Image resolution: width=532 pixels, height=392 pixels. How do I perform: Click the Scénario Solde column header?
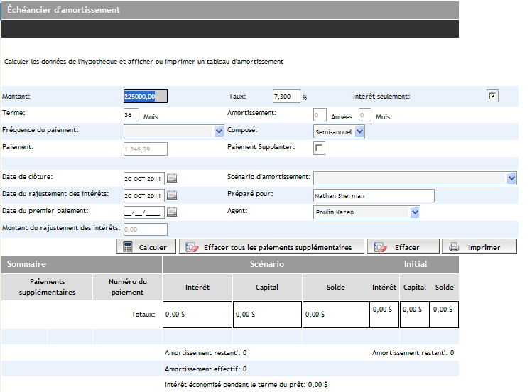tap(336, 287)
